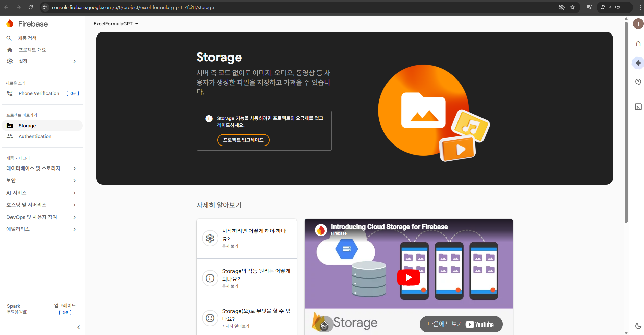Click the address bar URL
The image size is (644, 335).
pos(133,7)
